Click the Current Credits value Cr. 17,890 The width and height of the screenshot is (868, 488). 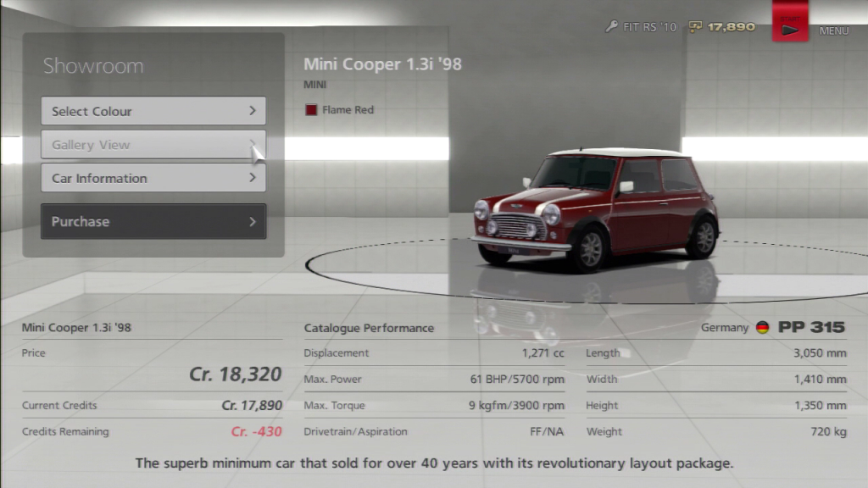[252, 406]
